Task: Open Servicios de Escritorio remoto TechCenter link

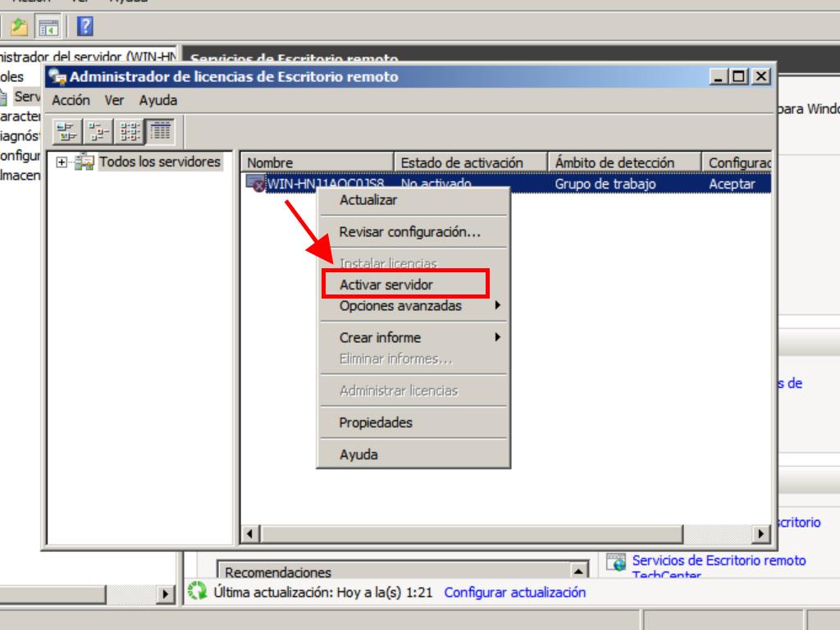Action: 718,561
